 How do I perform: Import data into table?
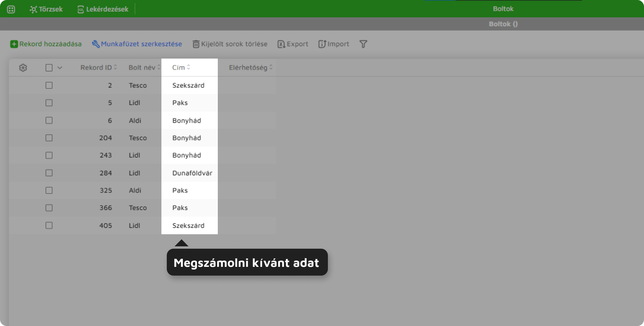[x=334, y=44]
